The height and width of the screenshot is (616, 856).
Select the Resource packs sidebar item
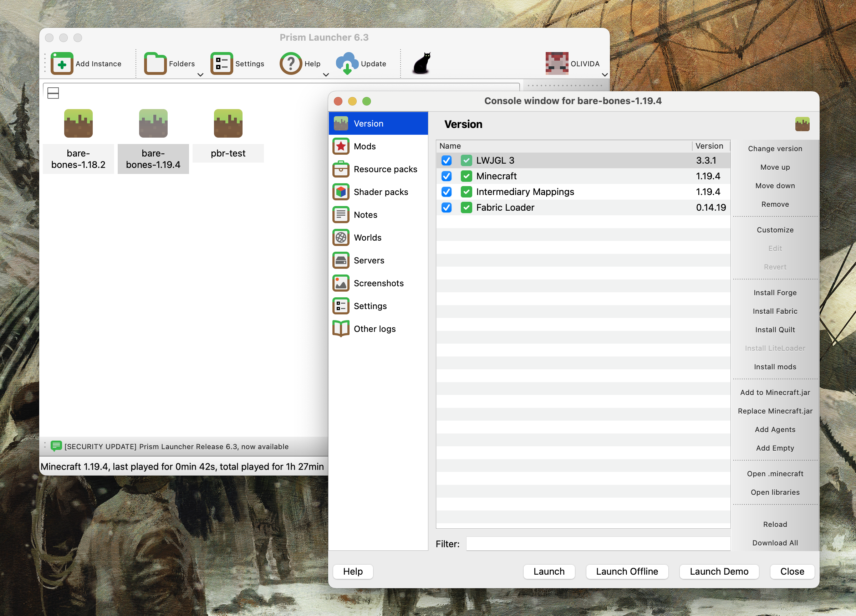(x=385, y=169)
